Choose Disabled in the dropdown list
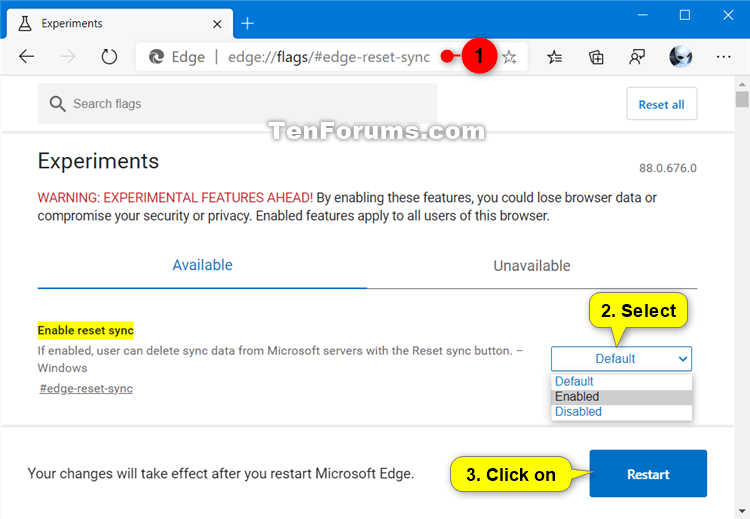750x519 pixels. 621,412
